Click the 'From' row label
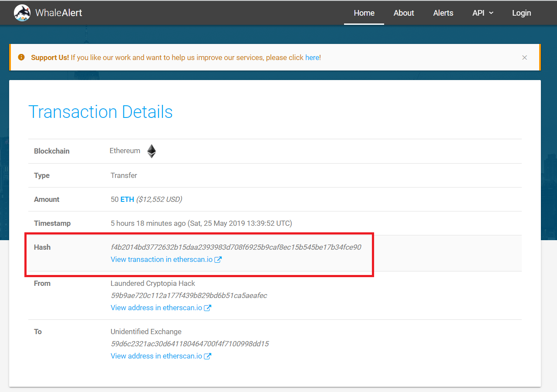Viewport: 557px width, 392px height. pyautogui.click(x=42, y=283)
